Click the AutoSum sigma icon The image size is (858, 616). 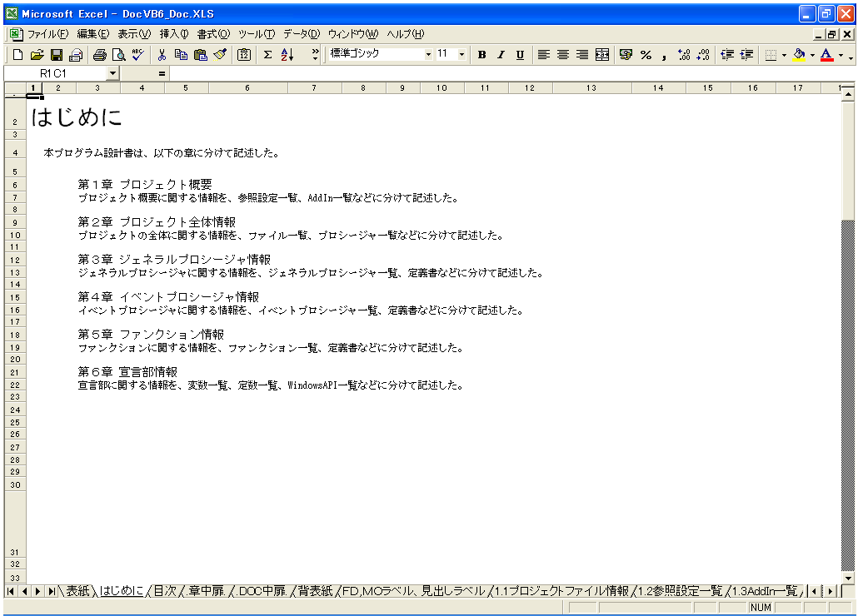[267, 55]
